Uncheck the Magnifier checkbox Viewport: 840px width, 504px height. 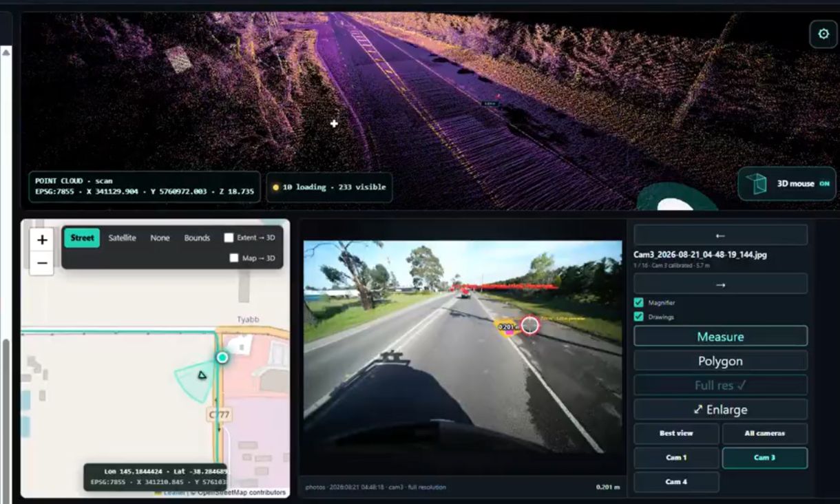coord(638,303)
